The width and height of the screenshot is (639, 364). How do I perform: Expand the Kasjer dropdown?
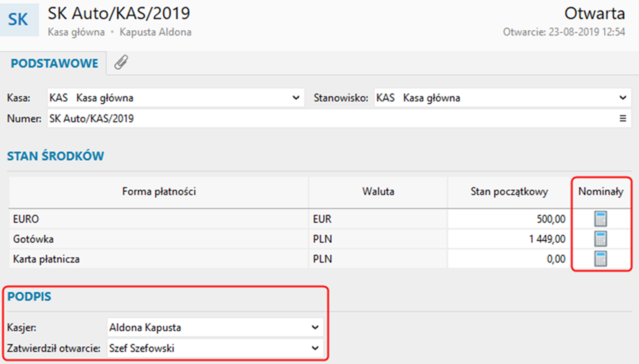point(315,327)
